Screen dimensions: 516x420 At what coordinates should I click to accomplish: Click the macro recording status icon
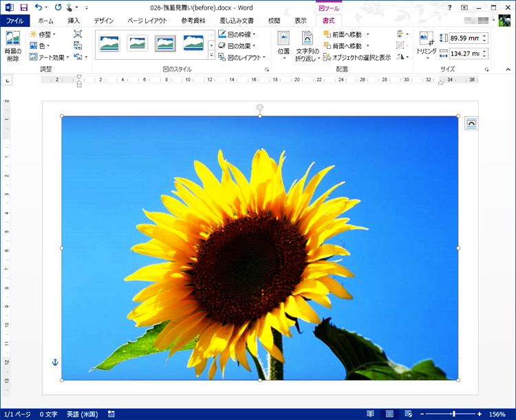111,414
